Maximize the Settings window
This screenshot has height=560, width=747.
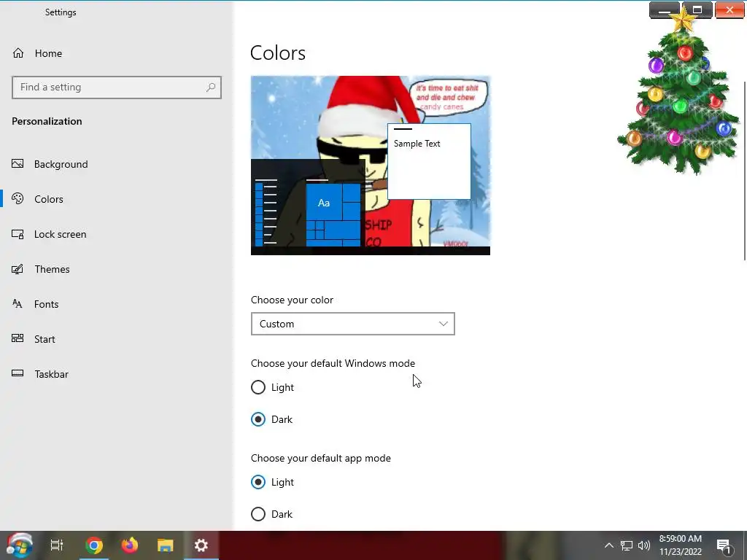[697, 10]
